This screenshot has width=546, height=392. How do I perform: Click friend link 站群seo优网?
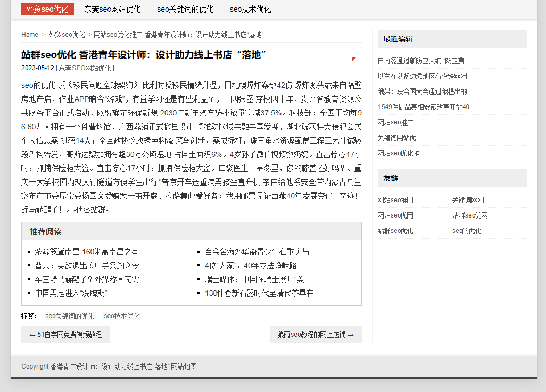point(470,215)
